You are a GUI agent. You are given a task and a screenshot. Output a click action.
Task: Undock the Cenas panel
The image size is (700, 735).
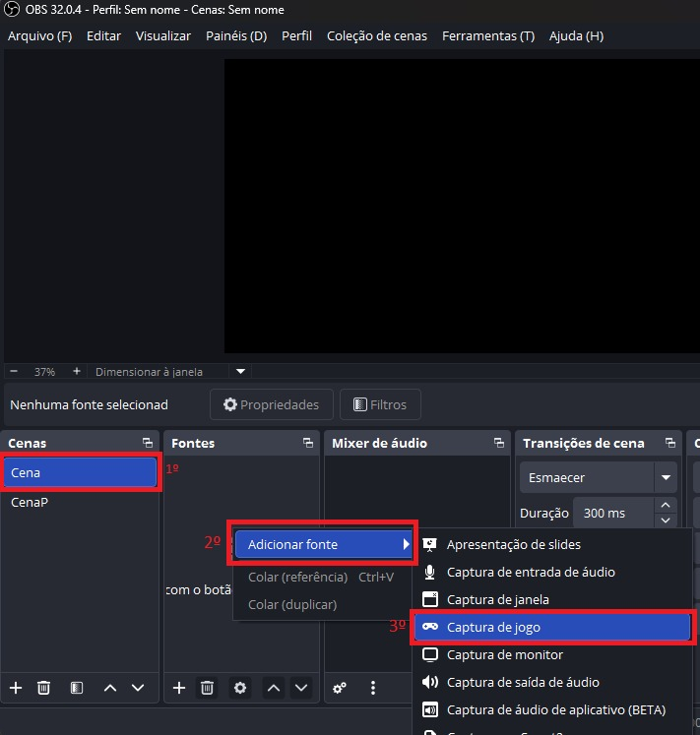point(148,443)
